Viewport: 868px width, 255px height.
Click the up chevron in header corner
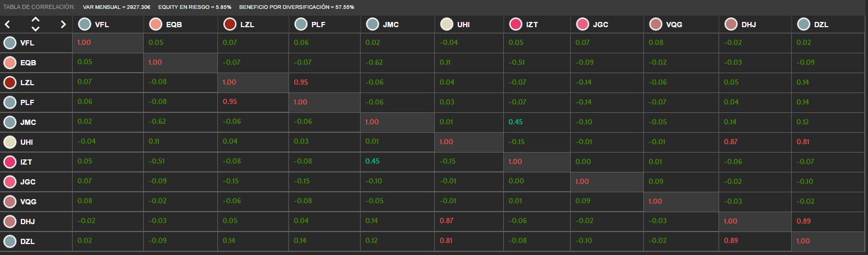36,19
